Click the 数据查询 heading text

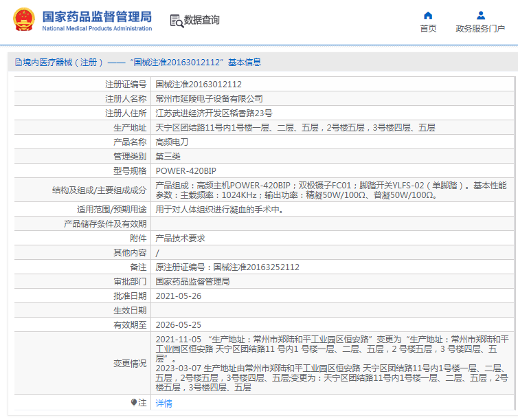[x=201, y=20]
